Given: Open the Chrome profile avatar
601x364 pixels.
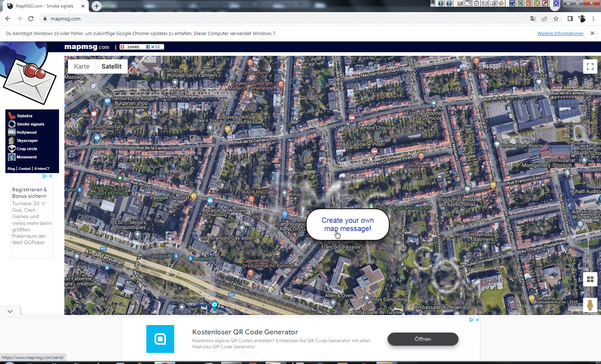Looking at the screenshot, I should click(x=582, y=19).
